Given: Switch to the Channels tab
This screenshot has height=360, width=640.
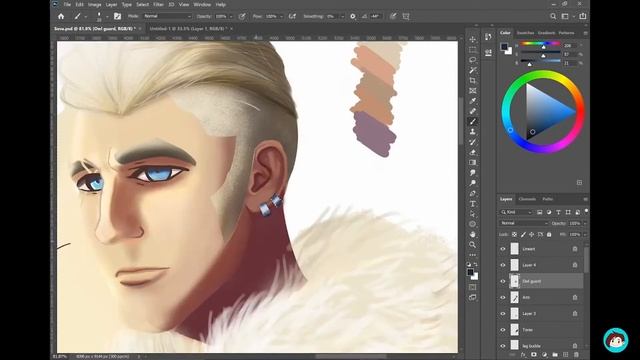Looking at the screenshot, I should 527,199.
